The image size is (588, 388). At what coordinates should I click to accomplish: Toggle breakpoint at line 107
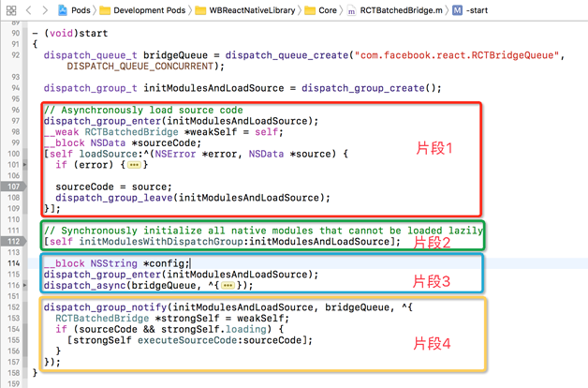point(14,187)
